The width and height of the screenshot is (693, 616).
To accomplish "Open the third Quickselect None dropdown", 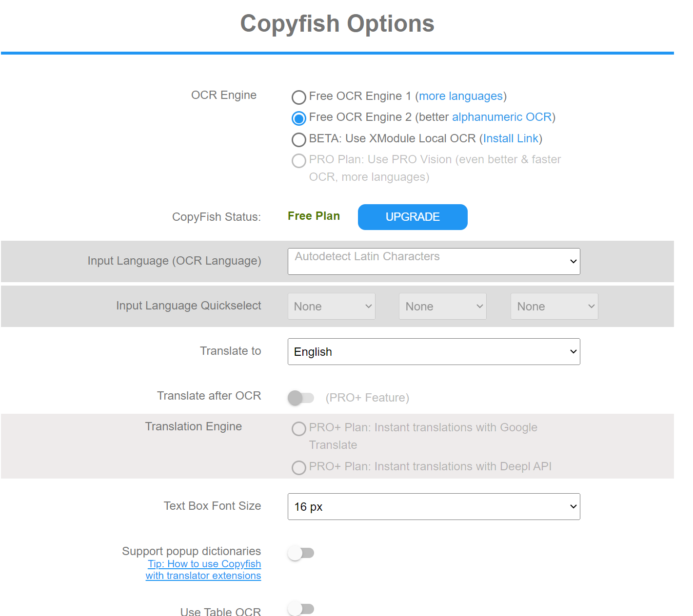I will [554, 306].
